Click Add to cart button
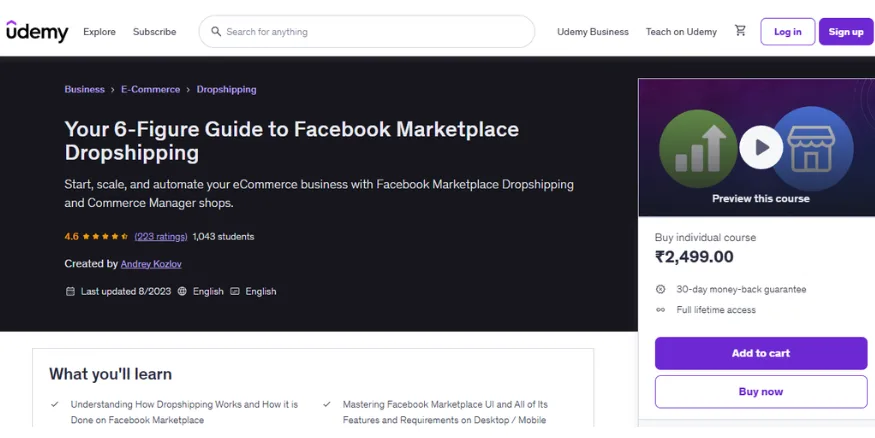 tap(761, 353)
